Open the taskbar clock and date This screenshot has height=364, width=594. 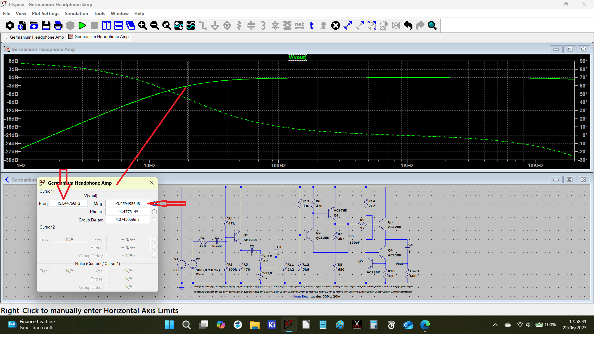[575, 325]
